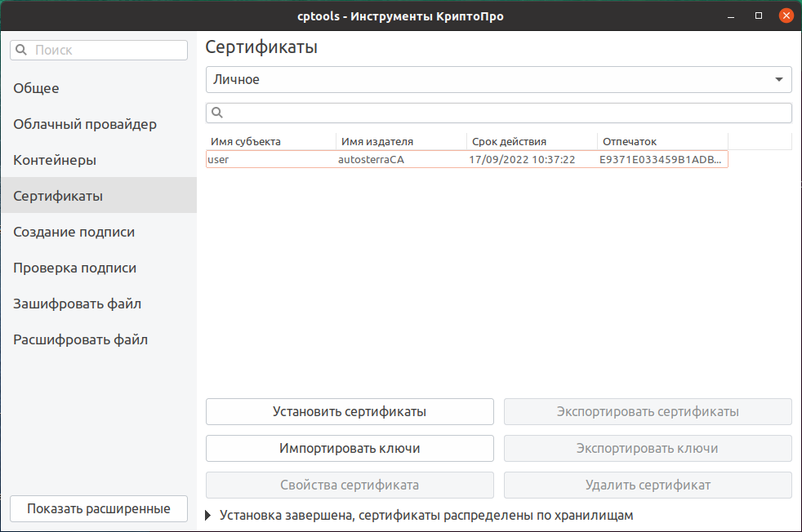Click the Показать расширенные button
The width and height of the screenshot is (802, 532).
pos(99,509)
